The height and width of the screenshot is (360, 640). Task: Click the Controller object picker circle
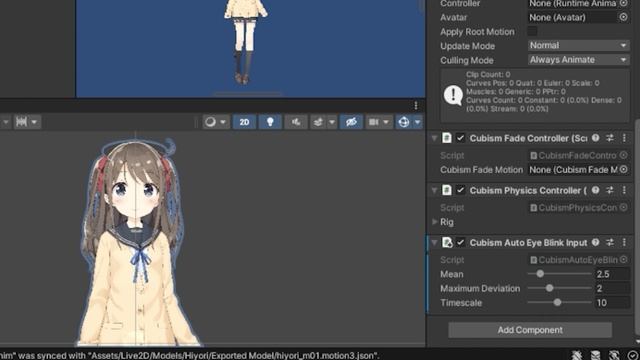(624, 3)
